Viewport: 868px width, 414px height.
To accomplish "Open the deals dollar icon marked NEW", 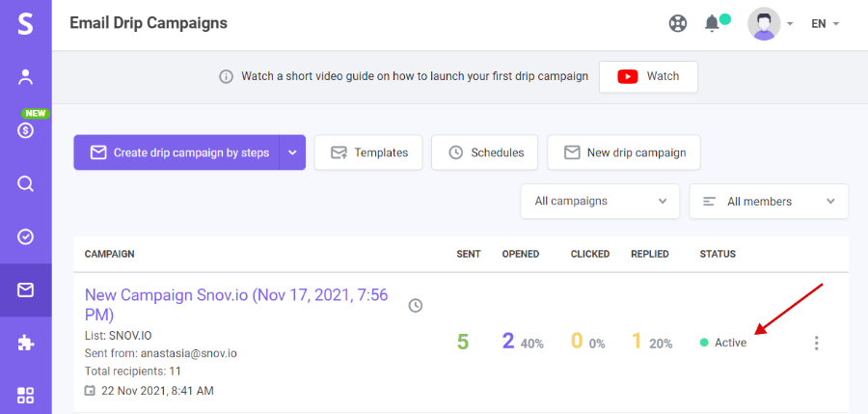I will [x=25, y=131].
